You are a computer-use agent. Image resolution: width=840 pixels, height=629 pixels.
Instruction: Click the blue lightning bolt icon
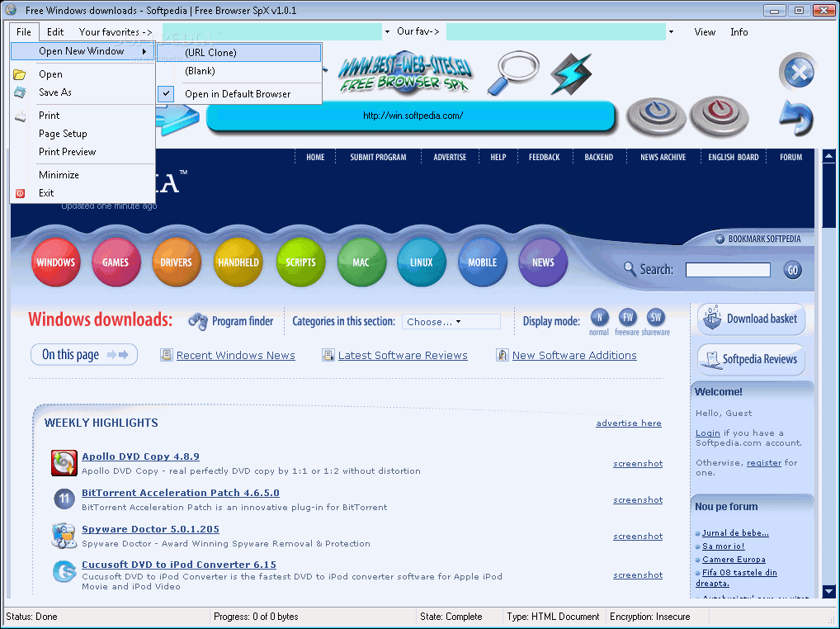point(572,74)
